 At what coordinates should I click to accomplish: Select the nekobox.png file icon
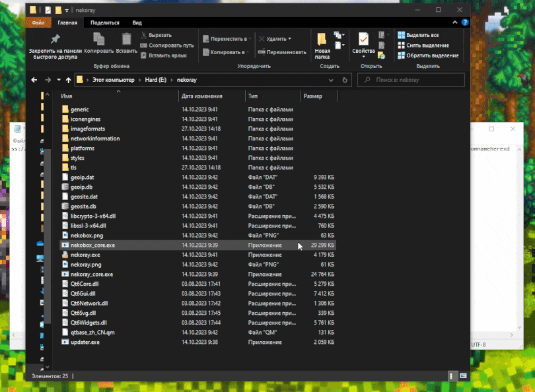click(65, 235)
